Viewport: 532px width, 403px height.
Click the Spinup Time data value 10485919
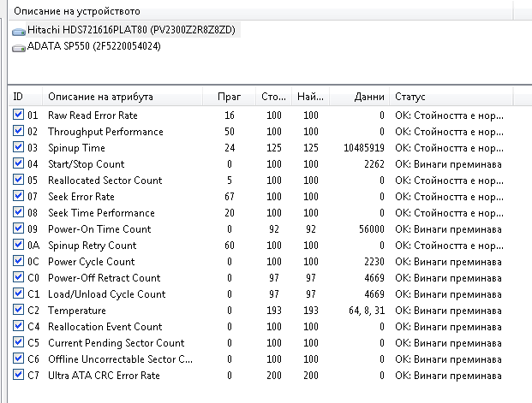coord(364,148)
